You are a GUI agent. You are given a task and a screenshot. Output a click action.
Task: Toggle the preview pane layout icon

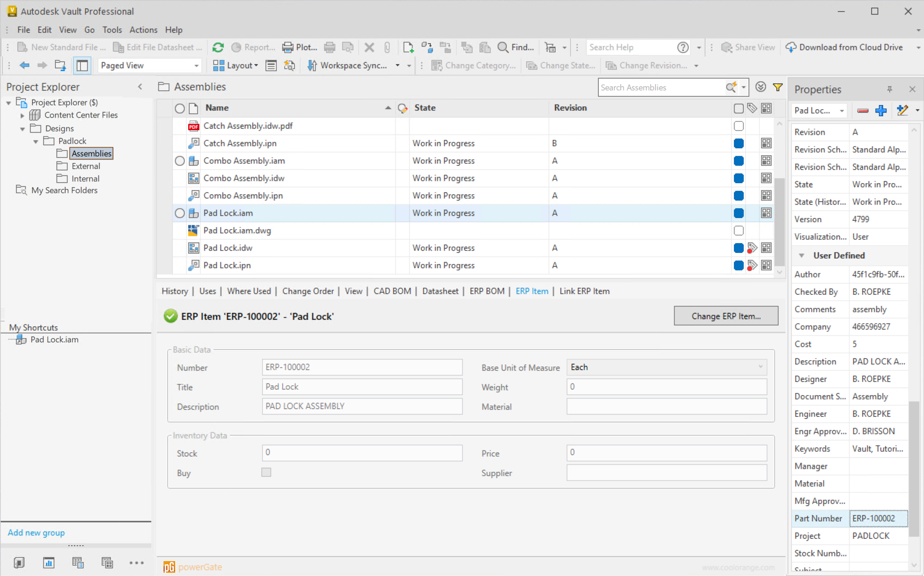(x=82, y=66)
